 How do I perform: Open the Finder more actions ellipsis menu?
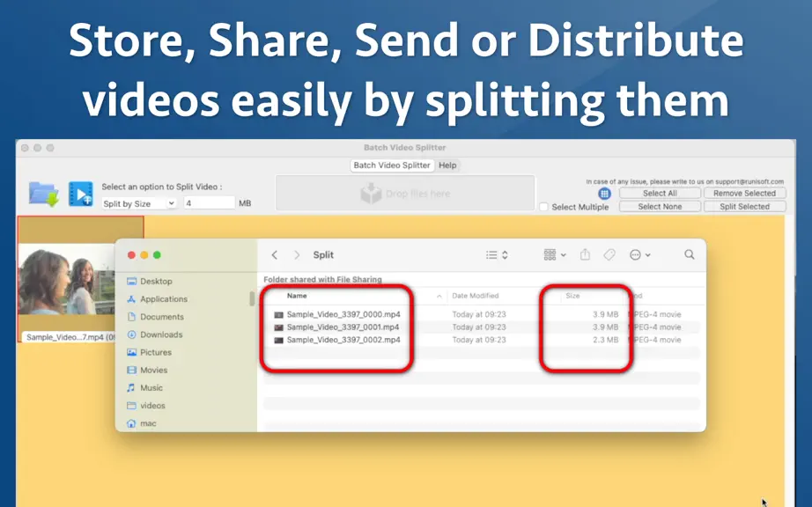tap(640, 254)
